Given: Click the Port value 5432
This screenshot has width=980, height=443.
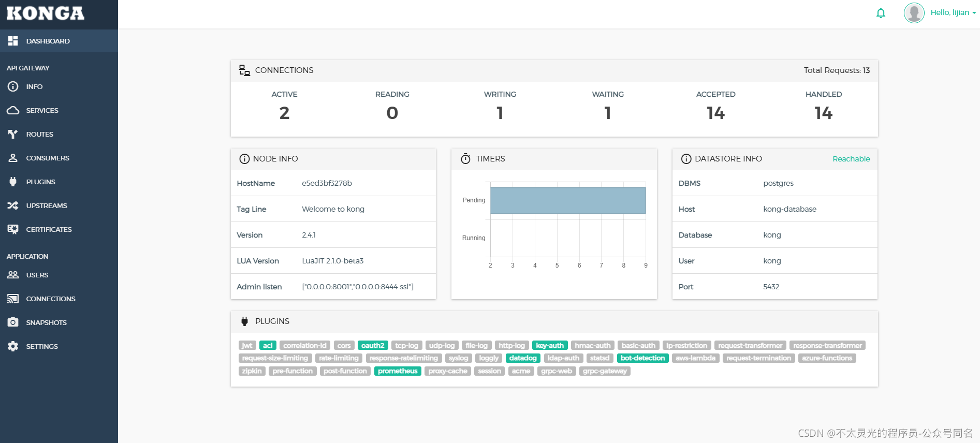Looking at the screenshot, I should coord(771,287).
